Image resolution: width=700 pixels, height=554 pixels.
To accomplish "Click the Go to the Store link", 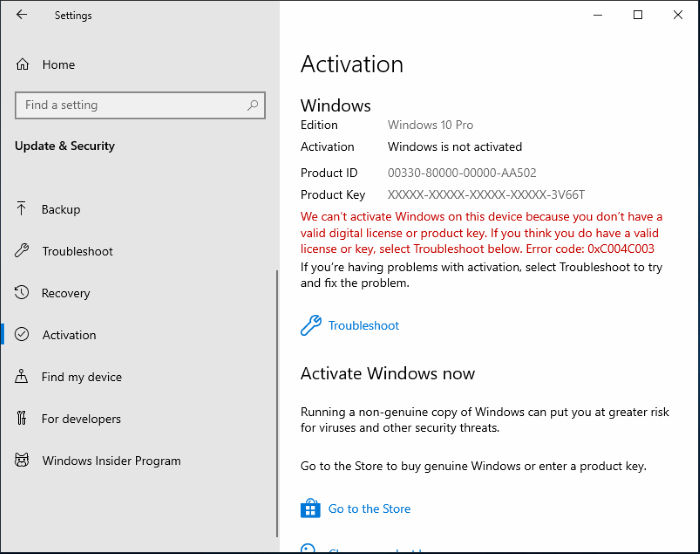I will click(x=369, y=508).
